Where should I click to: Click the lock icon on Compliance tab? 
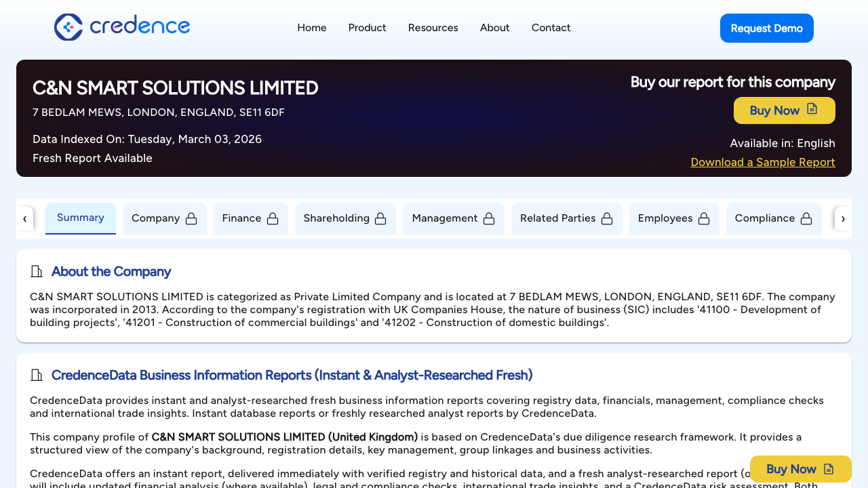tap(806, 218)
